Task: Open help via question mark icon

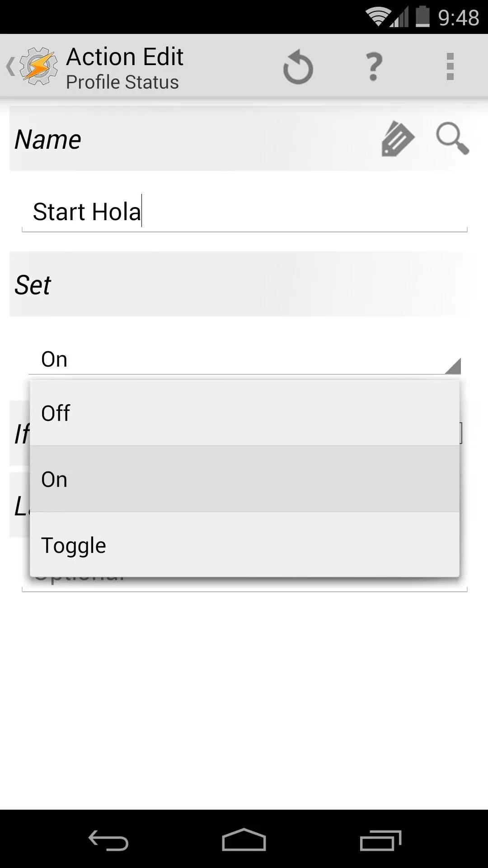Action: (x=374, y=67)
